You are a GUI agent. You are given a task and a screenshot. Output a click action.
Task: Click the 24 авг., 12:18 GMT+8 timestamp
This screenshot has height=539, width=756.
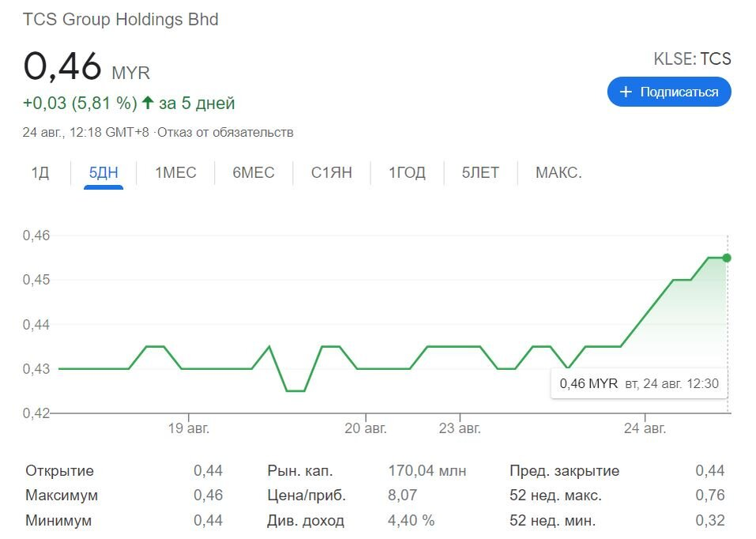tap(86, 133)
